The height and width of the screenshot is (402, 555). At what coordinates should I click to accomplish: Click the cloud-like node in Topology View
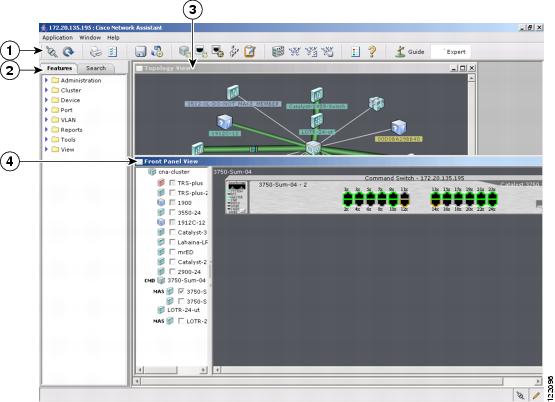376,103
